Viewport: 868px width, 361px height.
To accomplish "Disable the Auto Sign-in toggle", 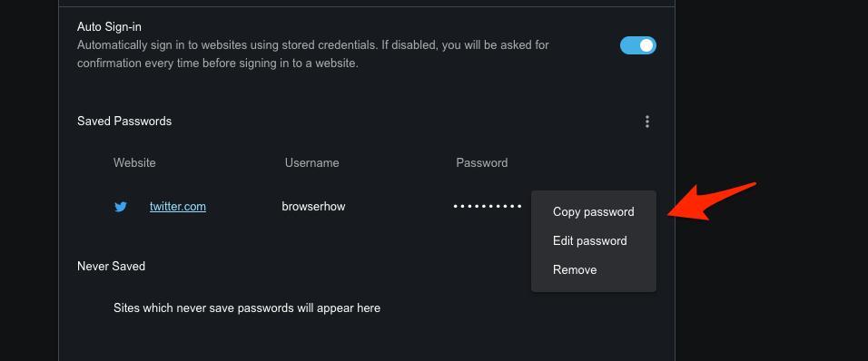I will tap(637, 45).
